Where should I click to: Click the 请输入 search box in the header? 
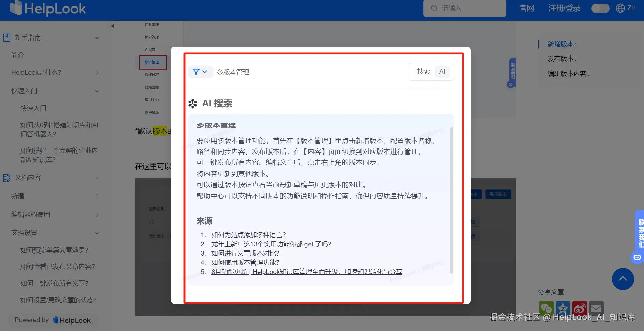click(465, 8)
